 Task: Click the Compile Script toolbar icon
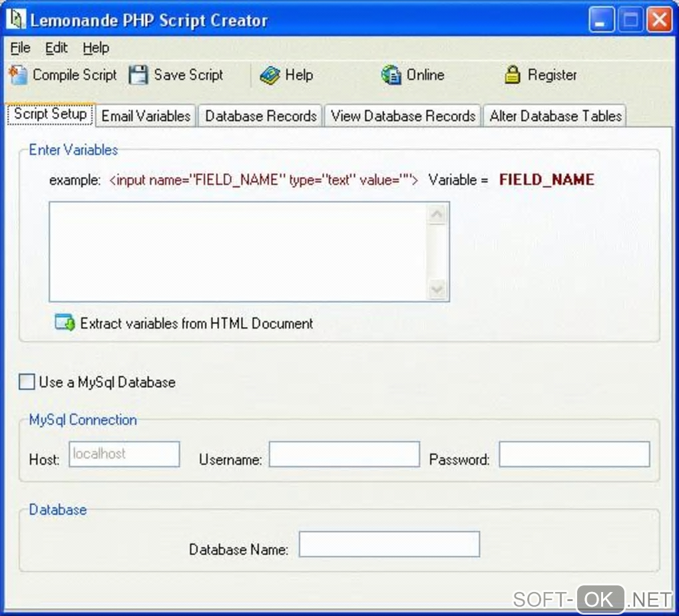point(18,75)
